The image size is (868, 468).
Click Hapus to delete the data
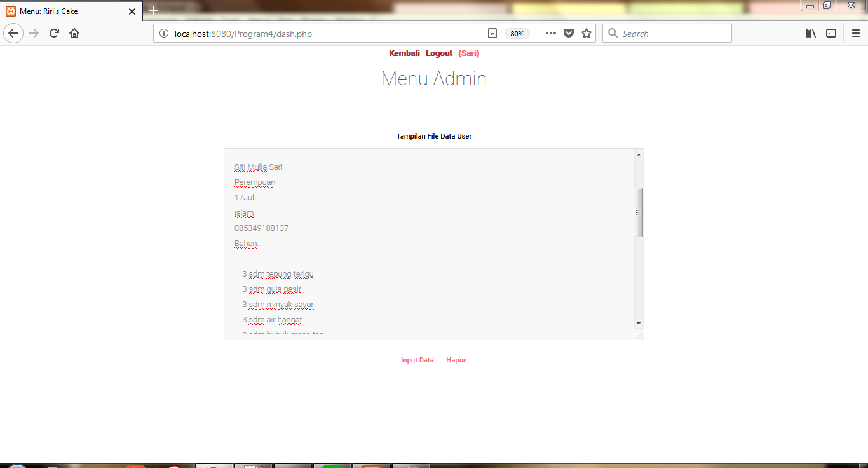(456, 360)
